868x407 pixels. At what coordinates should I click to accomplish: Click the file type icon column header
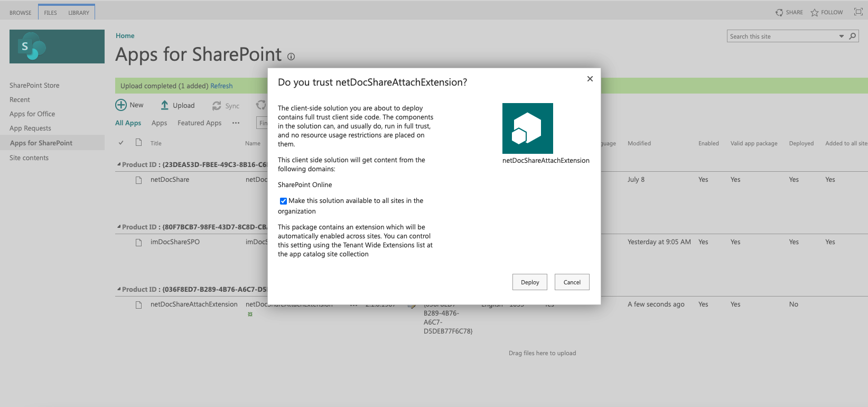(x=138, y=142)
